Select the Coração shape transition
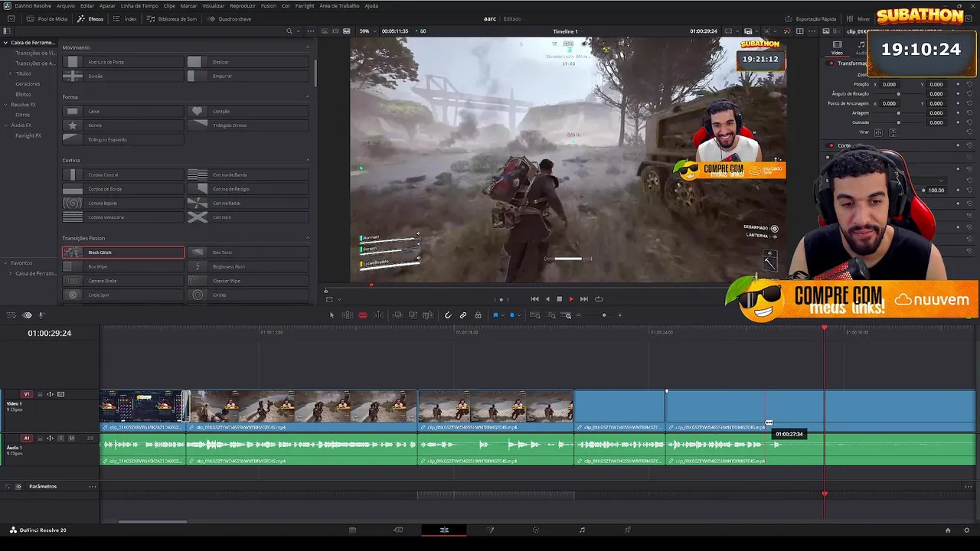This screenshot has width=980, height=551. coord(248,111)
